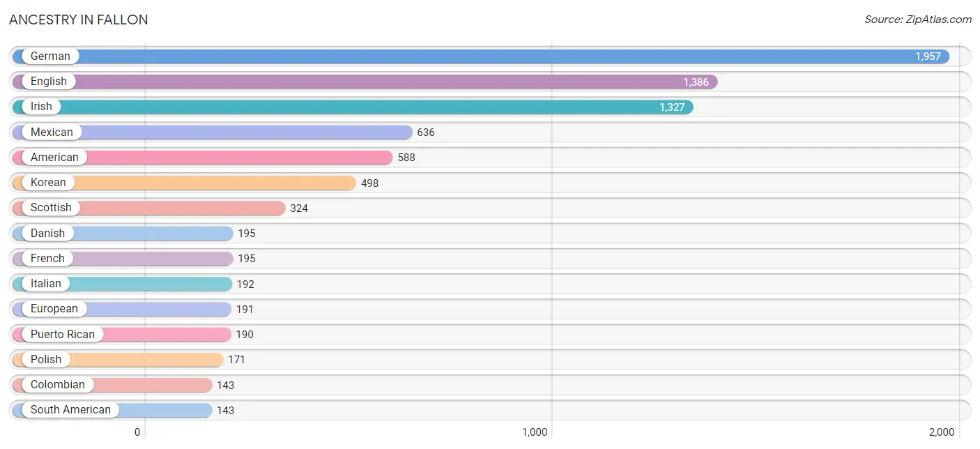Click the German bar label
This screenshot has height=449, width=980.
(x=50, y=56)
